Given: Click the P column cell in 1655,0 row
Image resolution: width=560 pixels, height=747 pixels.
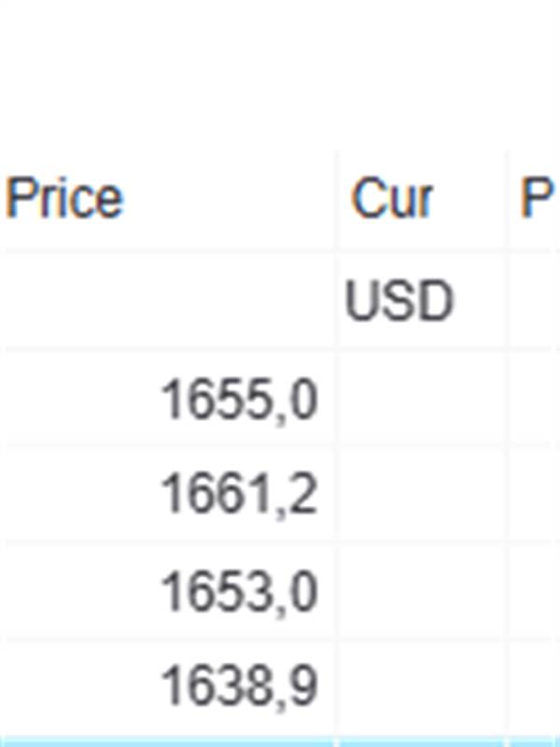Looking at the screenshot, I should 536,400.
